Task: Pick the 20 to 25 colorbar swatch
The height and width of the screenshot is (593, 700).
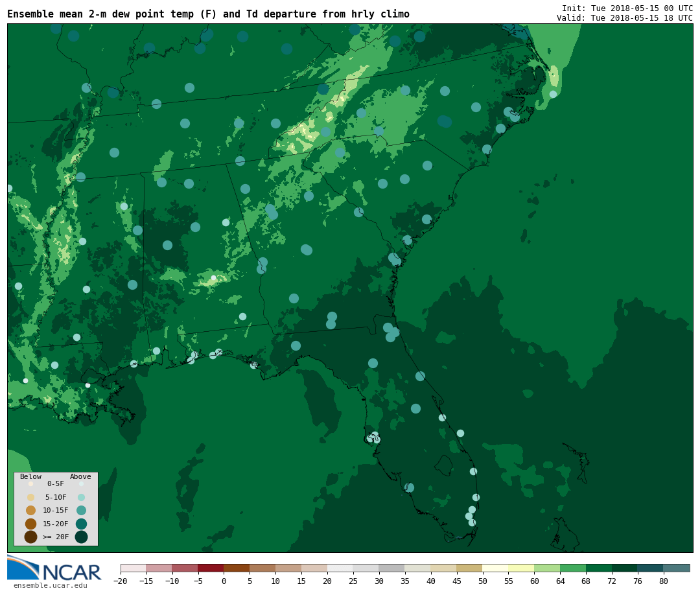Action: click(341, 568)
